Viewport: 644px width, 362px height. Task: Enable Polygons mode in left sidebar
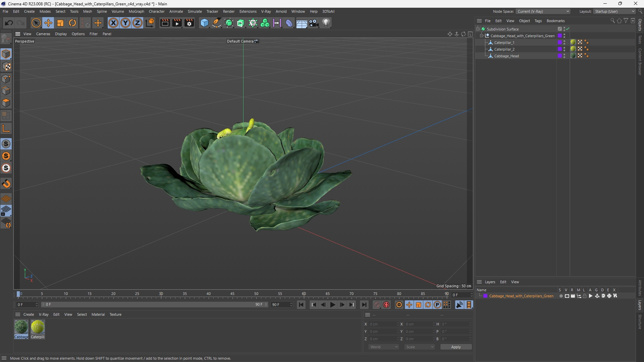(6, 103)
